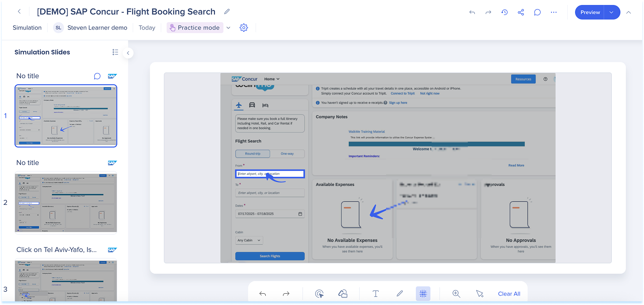Select the second slide thumbnail
Image resolution: width=644 pixels, height=305 pixels.
(x=66, y=203)
